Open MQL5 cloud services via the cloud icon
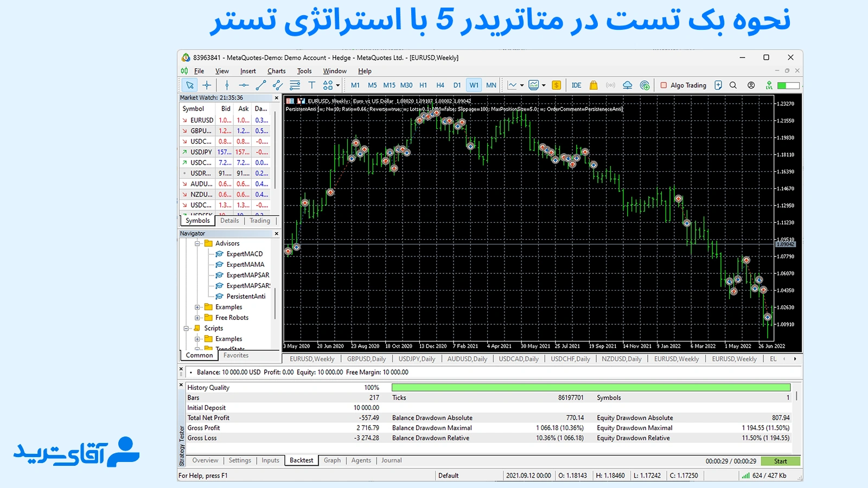Viewport: 868px width, 488px height. 628,85
